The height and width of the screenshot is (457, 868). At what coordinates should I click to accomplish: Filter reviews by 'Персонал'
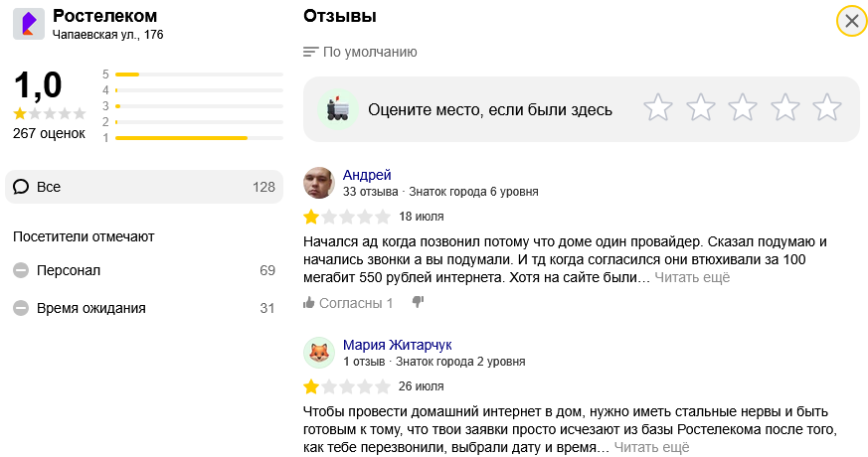[144, 270]
